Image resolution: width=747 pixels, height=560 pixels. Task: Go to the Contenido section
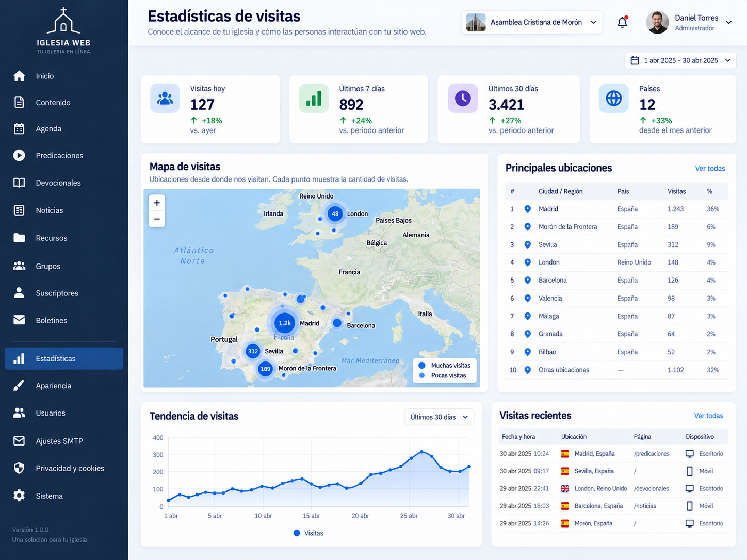point(64,102)
